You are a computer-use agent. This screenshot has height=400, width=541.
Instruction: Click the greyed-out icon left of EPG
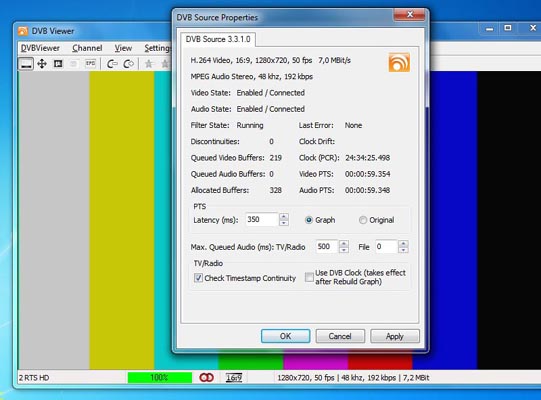coord(73,64)
